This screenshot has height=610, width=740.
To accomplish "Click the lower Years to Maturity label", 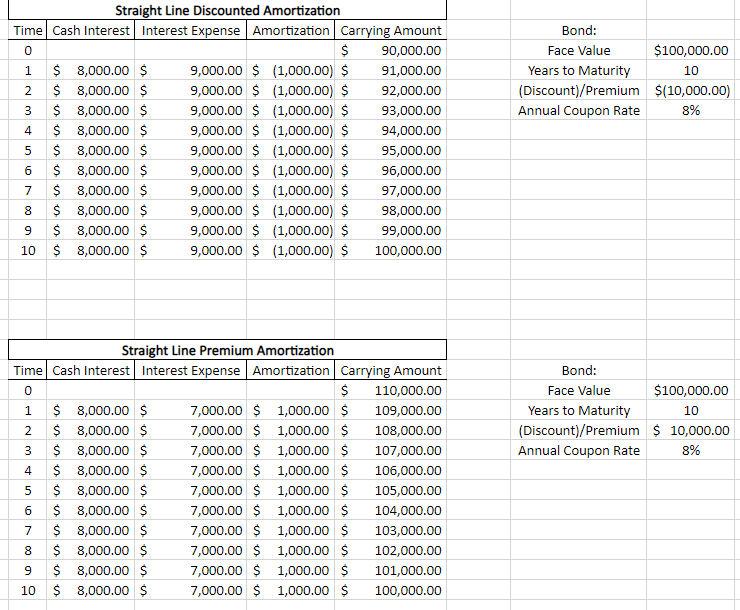I will 579,410.
